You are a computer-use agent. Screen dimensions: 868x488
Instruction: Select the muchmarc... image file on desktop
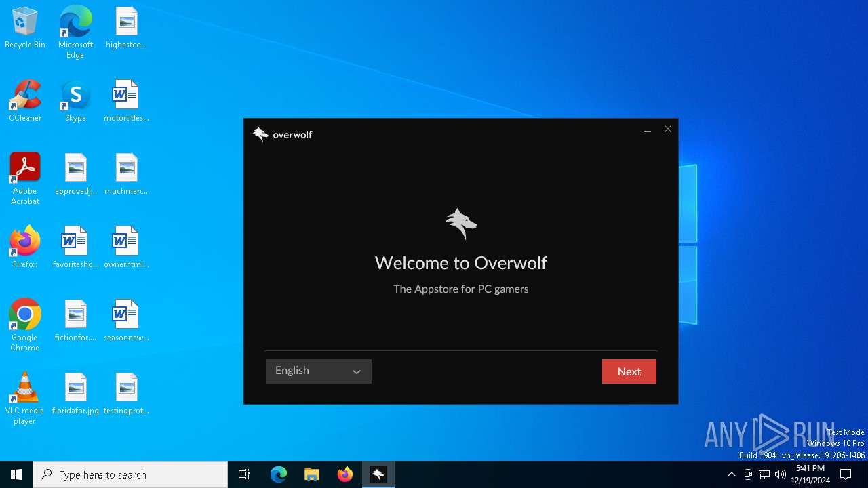(126, 175)
